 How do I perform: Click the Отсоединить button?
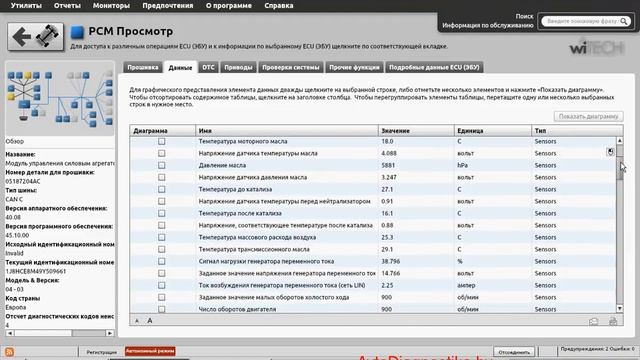(x=514, y=352)
